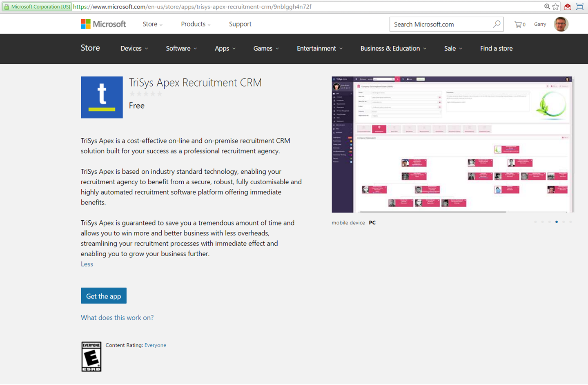
Task: Open the user profile avatar
Action: coord(561,24)
